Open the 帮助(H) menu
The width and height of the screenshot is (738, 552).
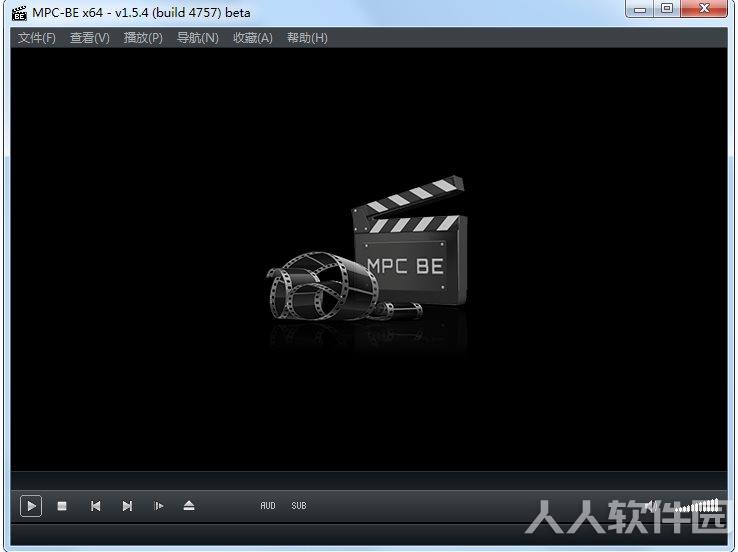[x=307, y=38]
